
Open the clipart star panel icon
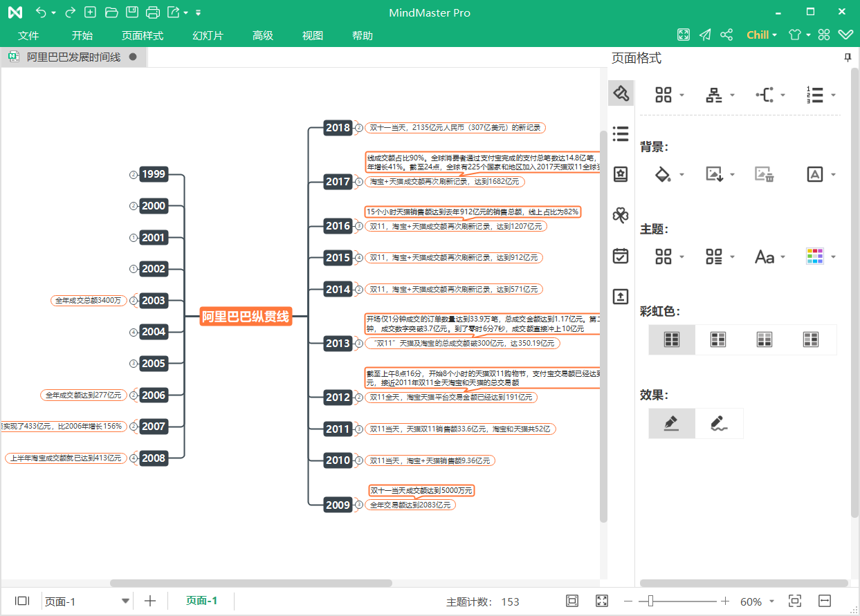[x=621, y=174]
